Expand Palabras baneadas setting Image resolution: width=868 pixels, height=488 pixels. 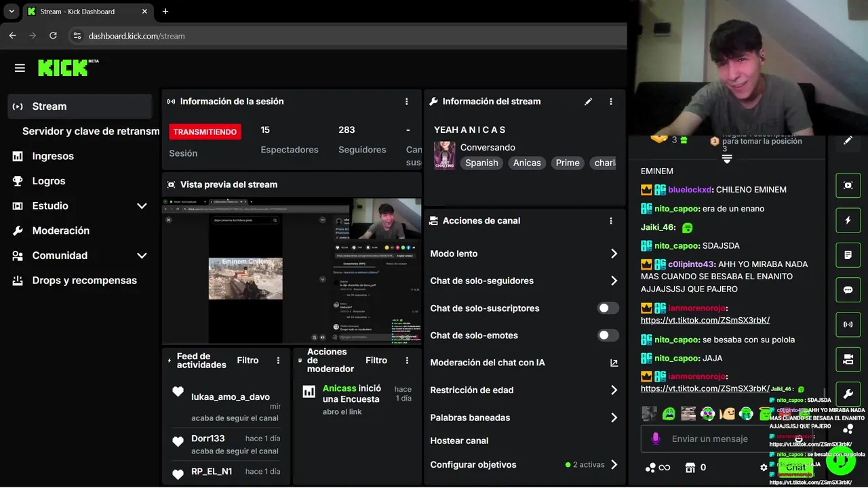(x=614, y=418)
